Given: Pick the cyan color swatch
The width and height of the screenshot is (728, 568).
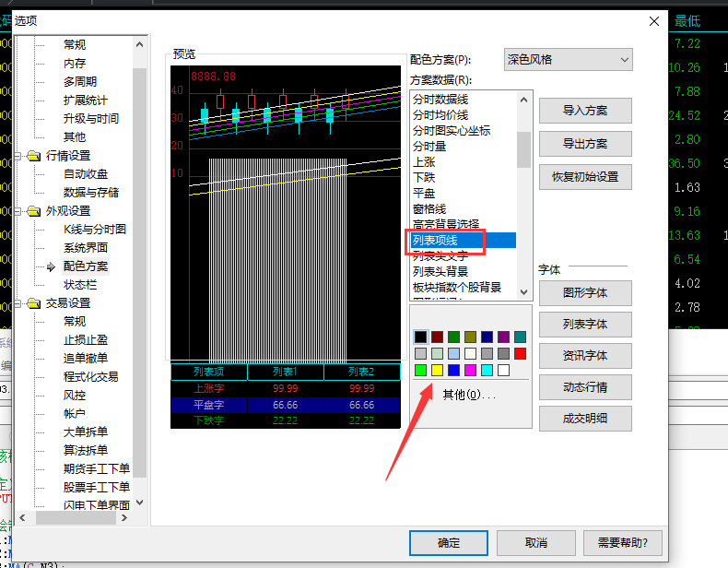Looking at the screenshot, I should pyautogui.click(x=487, y=370).
